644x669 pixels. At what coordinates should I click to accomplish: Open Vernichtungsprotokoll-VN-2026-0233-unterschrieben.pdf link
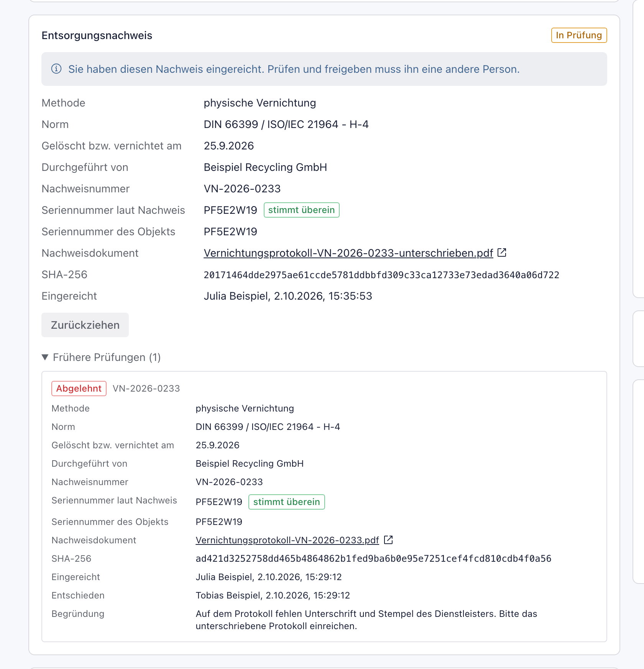[x=348, y=253]
